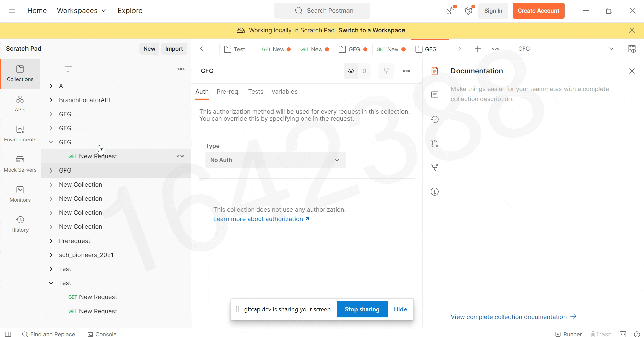The image size is (644, 337).
Task: Open Forks icon in right sidebar
Action: 435,167
